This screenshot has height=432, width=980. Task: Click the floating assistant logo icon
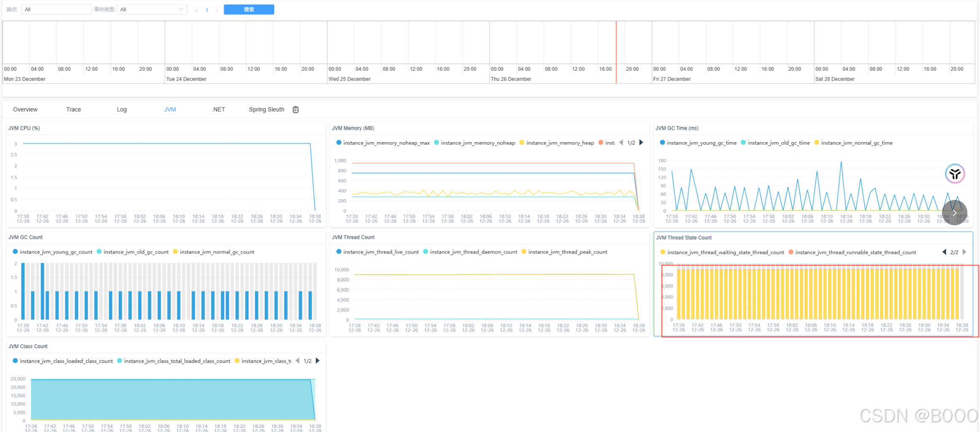point(955,173)
